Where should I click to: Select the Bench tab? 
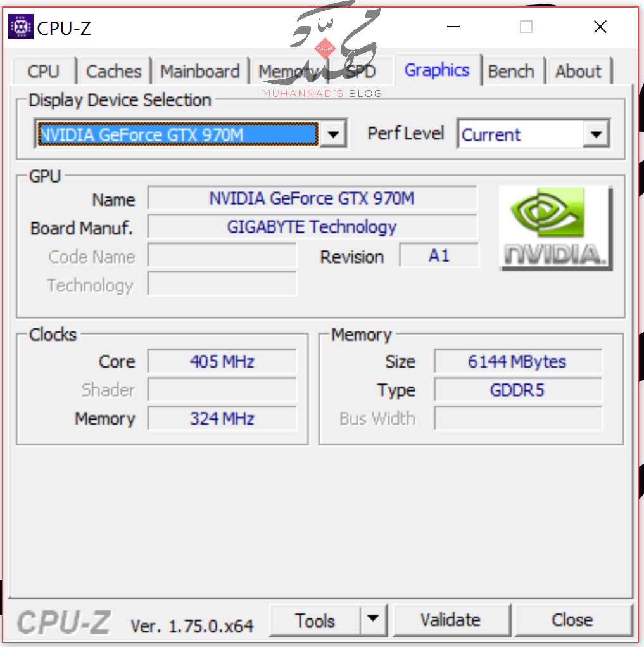tap(511, 72)
